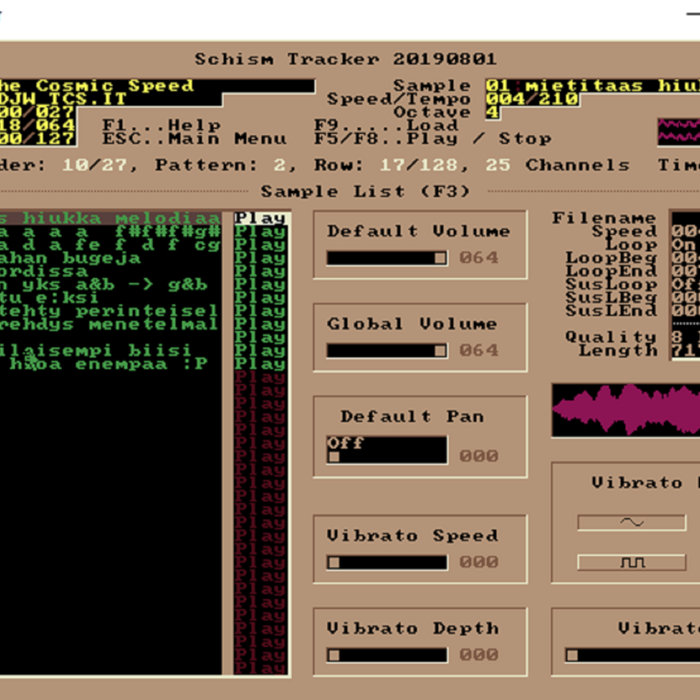Adjust the Default Volume slider

386,258
